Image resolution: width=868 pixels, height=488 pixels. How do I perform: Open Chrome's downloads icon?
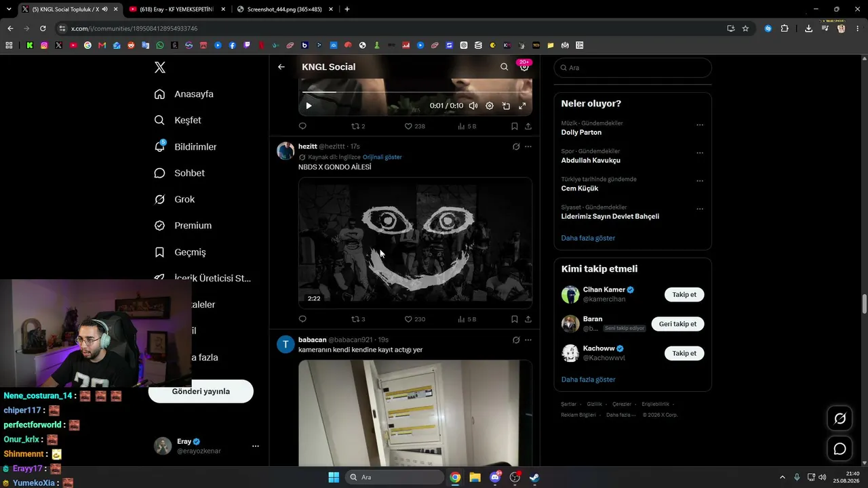808,28
